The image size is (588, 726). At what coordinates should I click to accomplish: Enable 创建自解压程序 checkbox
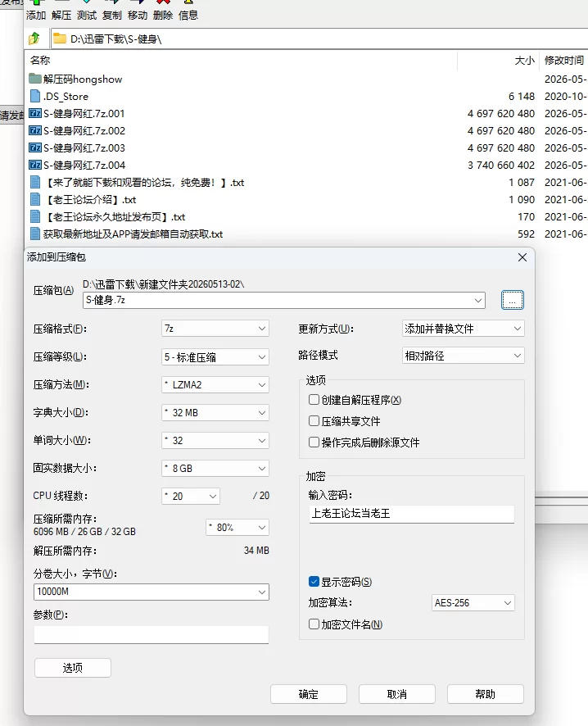pyautogui.click(x=314, y=400)
